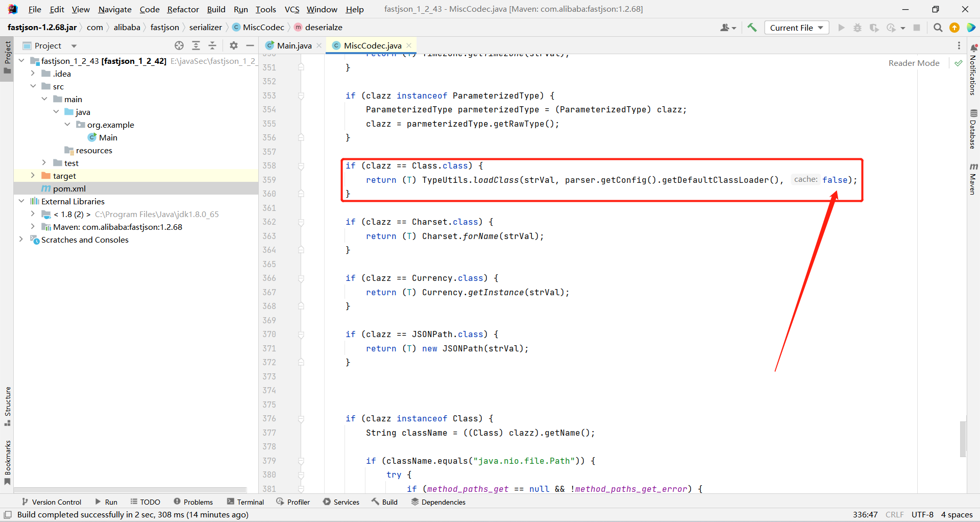Screen dimensions: 980x522
Task: Collapse the src folder
Action: (x=33, y=86)
